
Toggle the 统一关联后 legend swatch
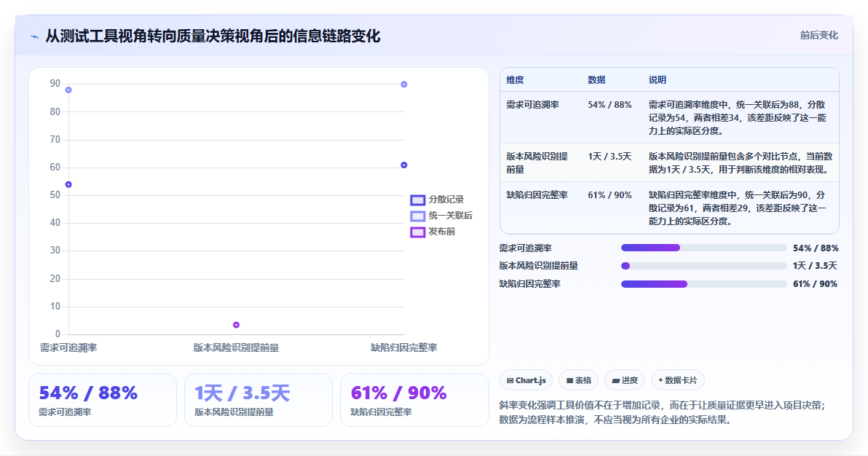click(x=417, y=216)
